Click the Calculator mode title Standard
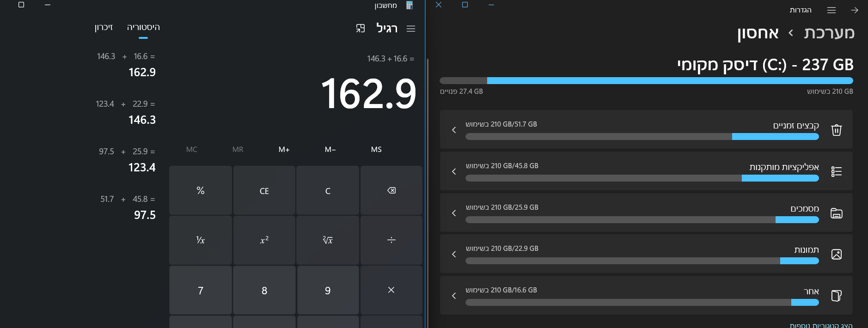Viewport: 868px width, 328px height. coord(387,29)
